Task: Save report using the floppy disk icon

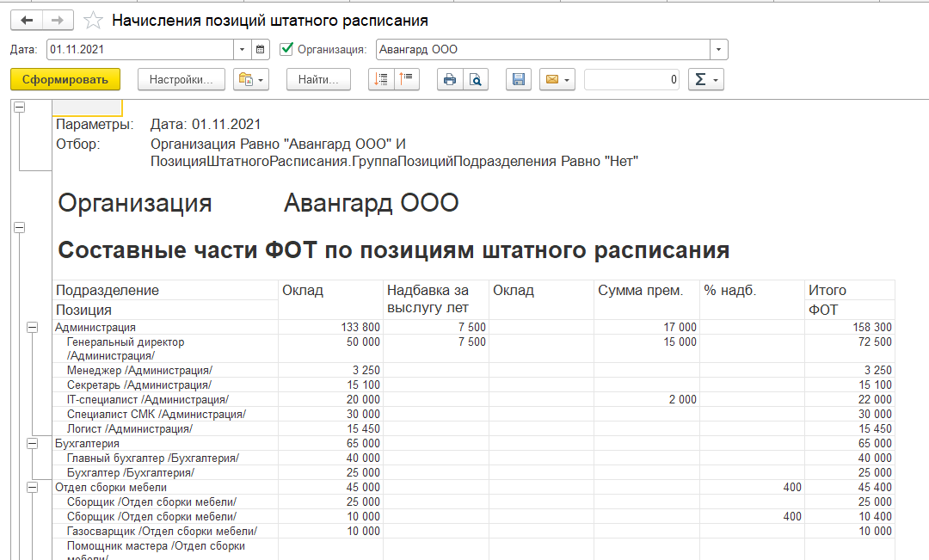Action: tap(519, 80)
